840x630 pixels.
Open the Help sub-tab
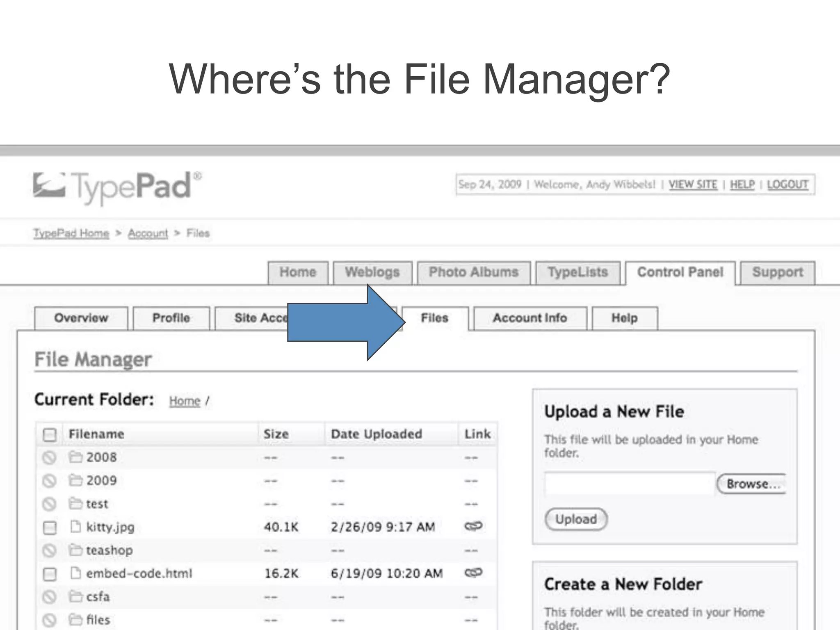tap(625, 318)
